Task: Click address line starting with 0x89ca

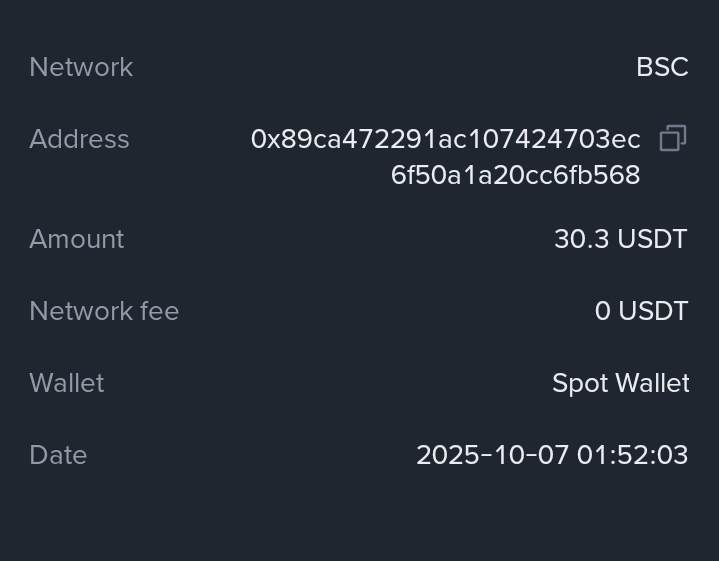Action: [x=445, y=139]
